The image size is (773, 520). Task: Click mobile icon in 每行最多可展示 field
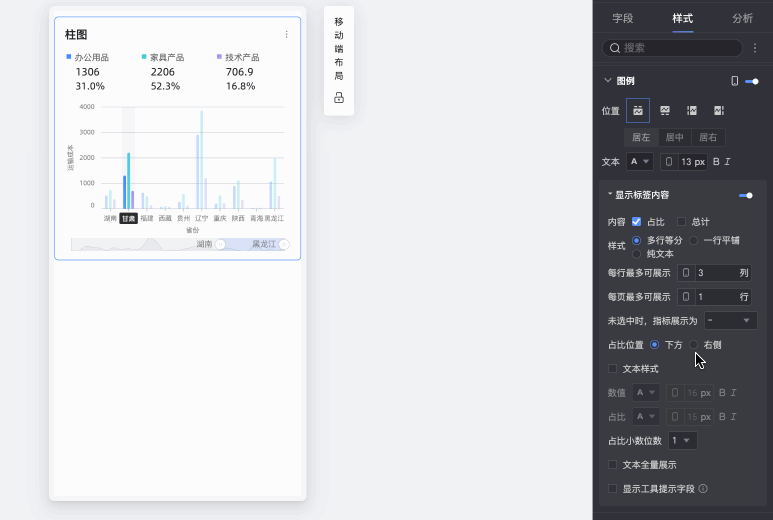686,273
